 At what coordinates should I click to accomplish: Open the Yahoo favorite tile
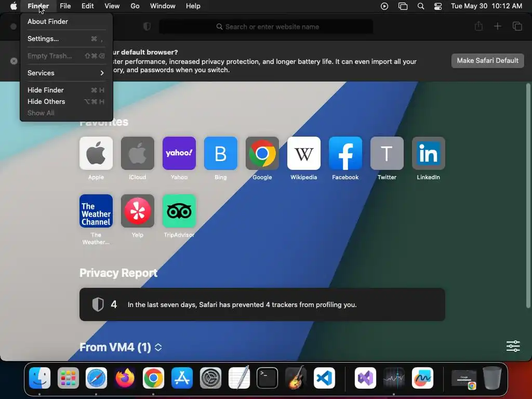179,153
